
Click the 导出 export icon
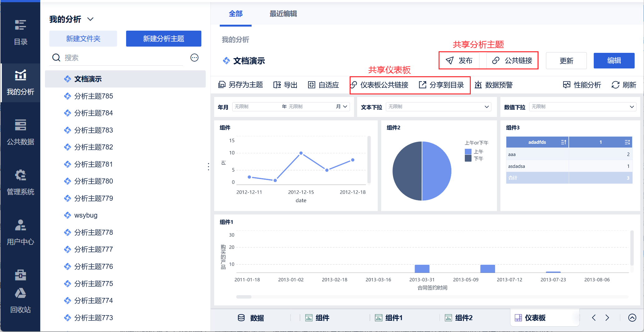point(277,85)
